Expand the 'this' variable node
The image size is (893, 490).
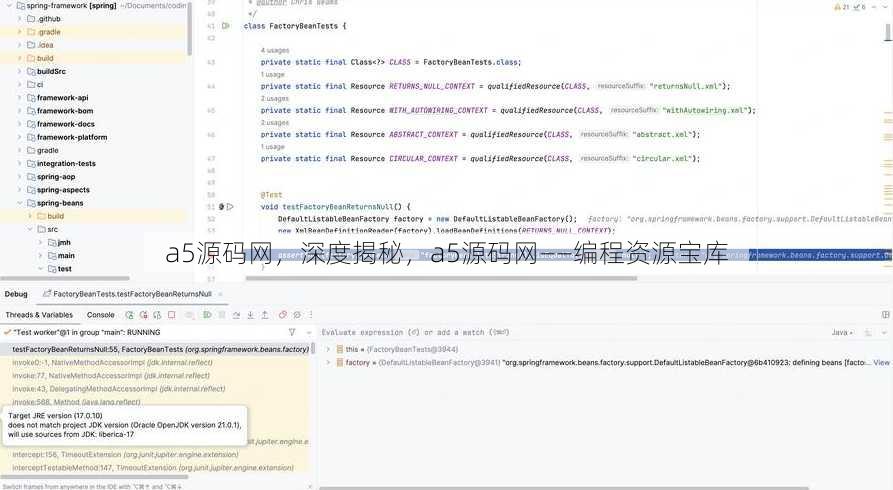[x=328, y=349]
